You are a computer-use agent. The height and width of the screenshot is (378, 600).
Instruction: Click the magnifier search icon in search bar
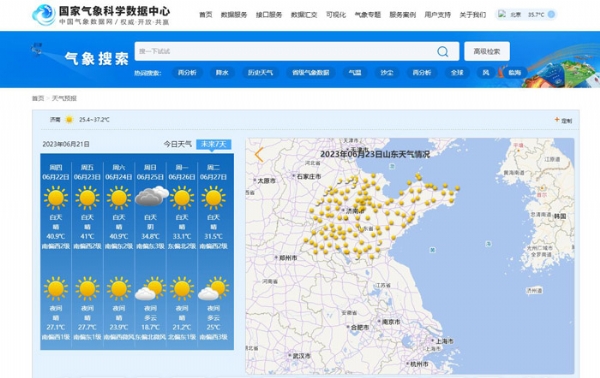point(443,51)
